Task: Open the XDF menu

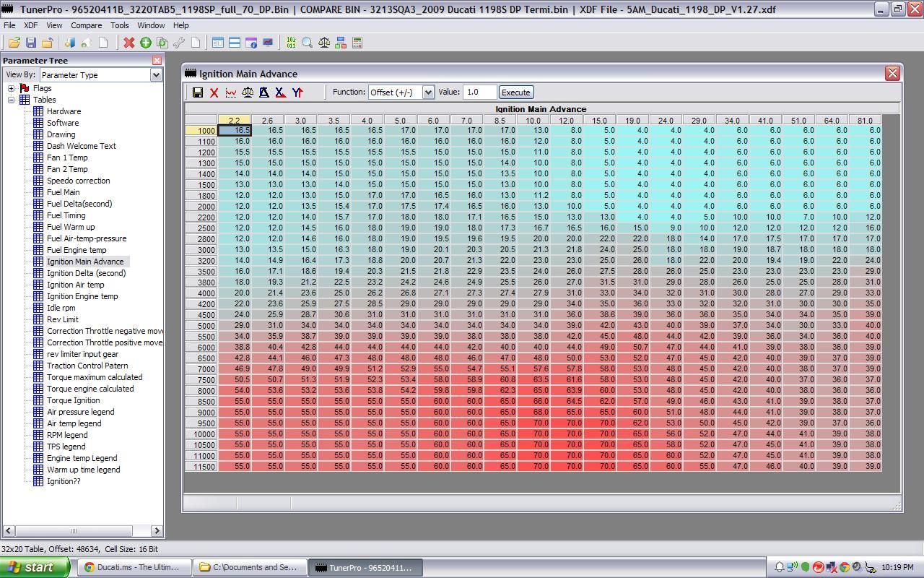Action: click(31, 25)
